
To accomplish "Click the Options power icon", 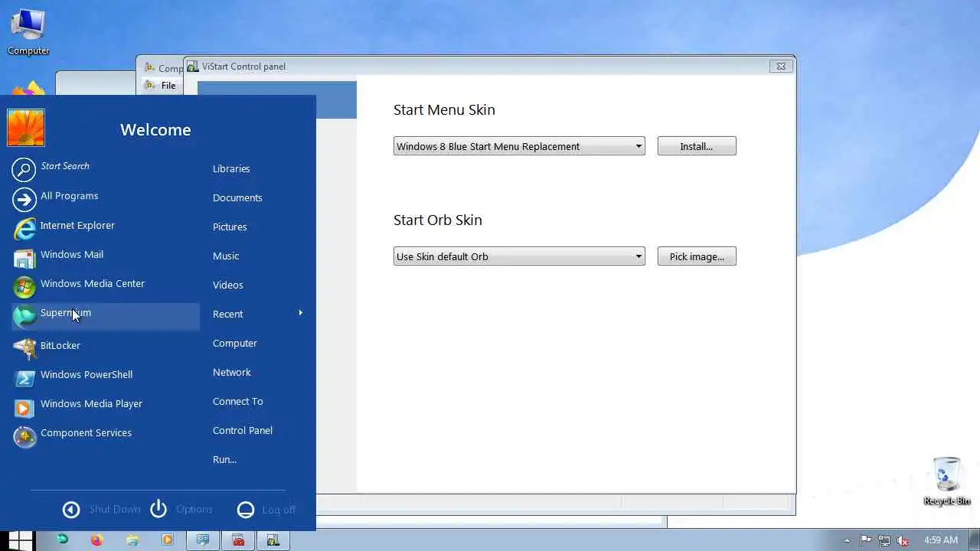I will pyautogui.click(x=158, y=509).
